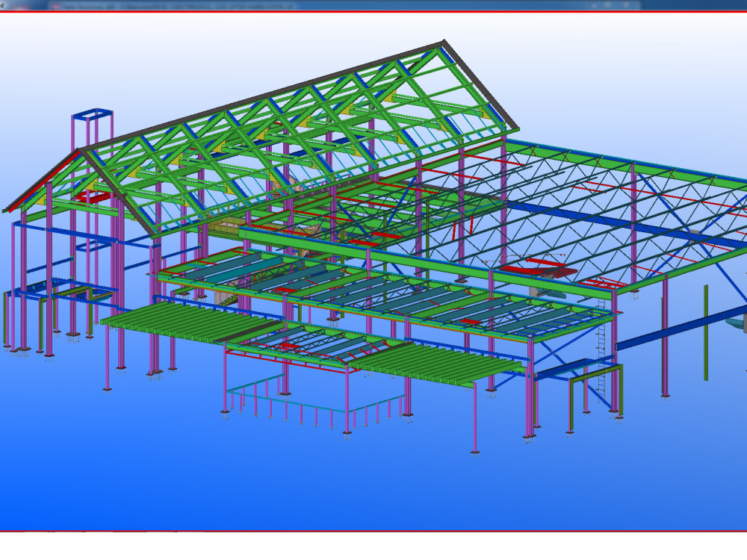Select the blue frame atop the tall tower
The width and height of the screenshot is (747, 560).
pyautogui.click(x=93, y=113)
